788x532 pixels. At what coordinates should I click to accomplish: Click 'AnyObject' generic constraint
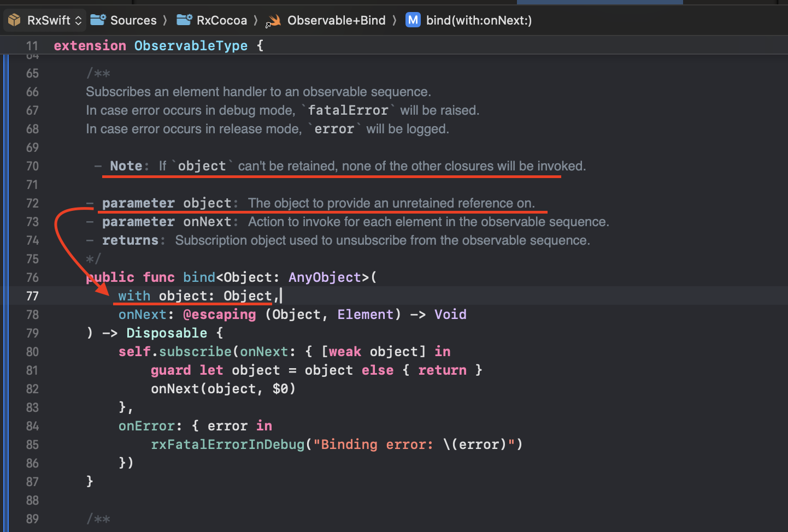(325, 277)
